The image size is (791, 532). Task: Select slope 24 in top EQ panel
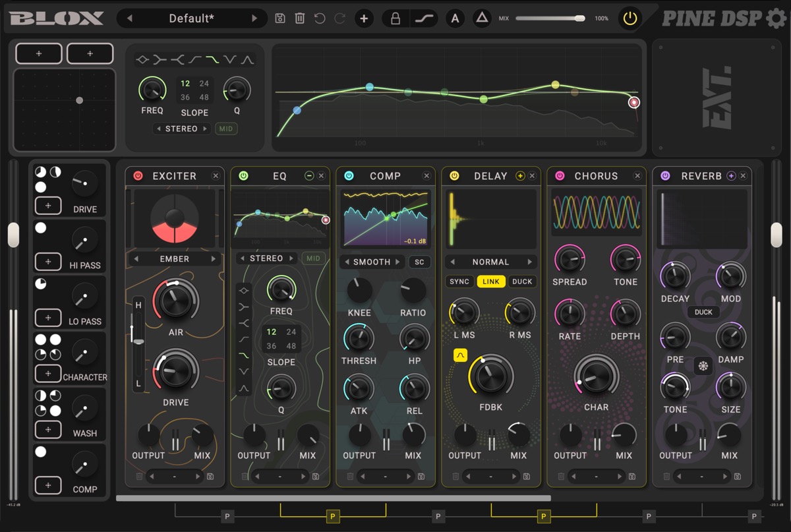click(x=204, y=84)
